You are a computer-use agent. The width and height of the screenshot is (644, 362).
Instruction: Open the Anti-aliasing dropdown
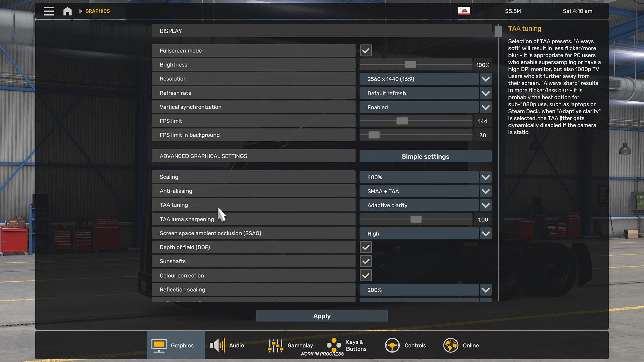(485, 191)
